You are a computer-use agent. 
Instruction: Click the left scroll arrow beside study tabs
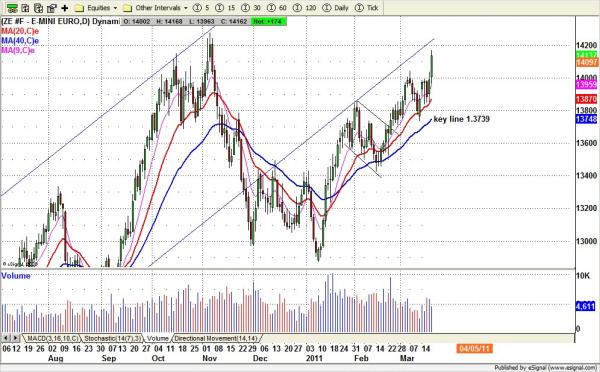[x=6, y=338]
